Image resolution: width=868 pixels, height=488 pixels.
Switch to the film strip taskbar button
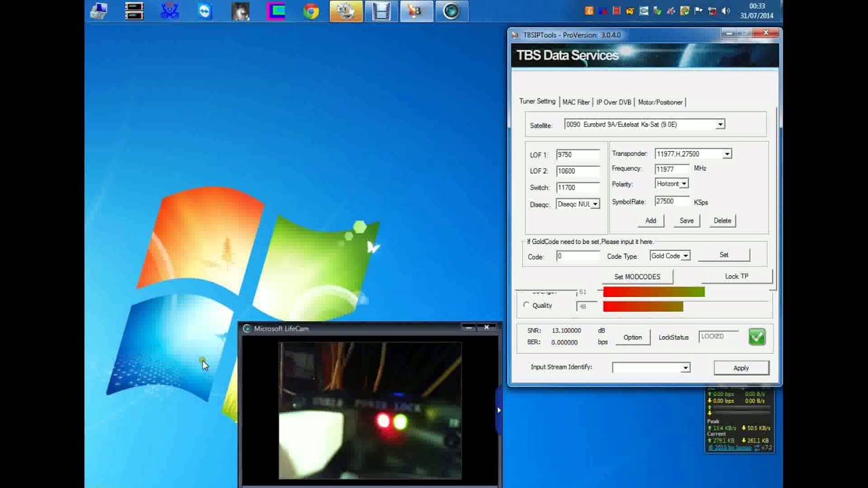click(381, 12)
